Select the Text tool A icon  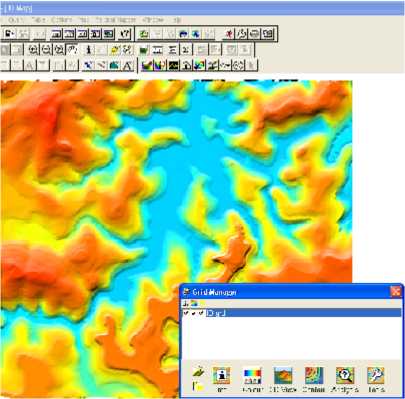(127, 65)
